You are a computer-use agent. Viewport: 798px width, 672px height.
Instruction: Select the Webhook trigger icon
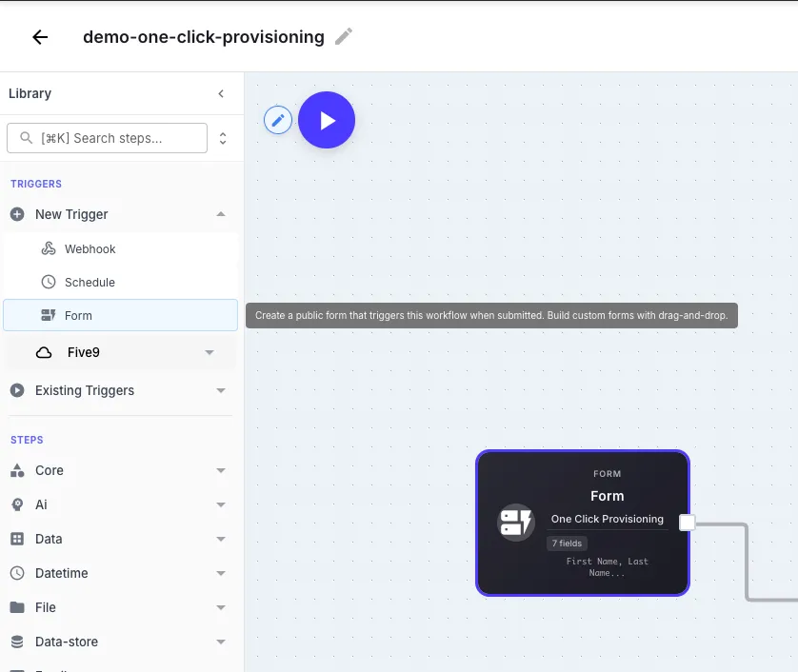tap(50, 248)
